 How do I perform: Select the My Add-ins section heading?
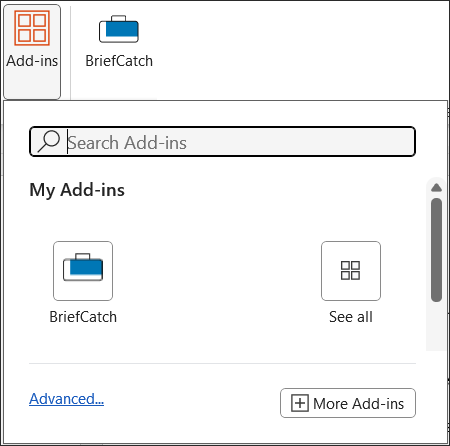click(77, 190)
